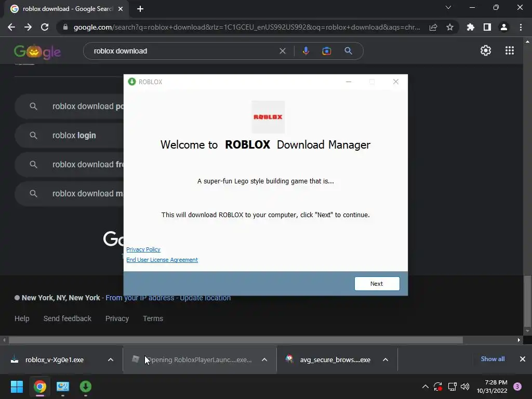Image resolution: width=532 pixels, height=399 pixels.
Task: Click the Next button in ROBLOX installer
Action: pyautogui.click(x=377, y=284)
